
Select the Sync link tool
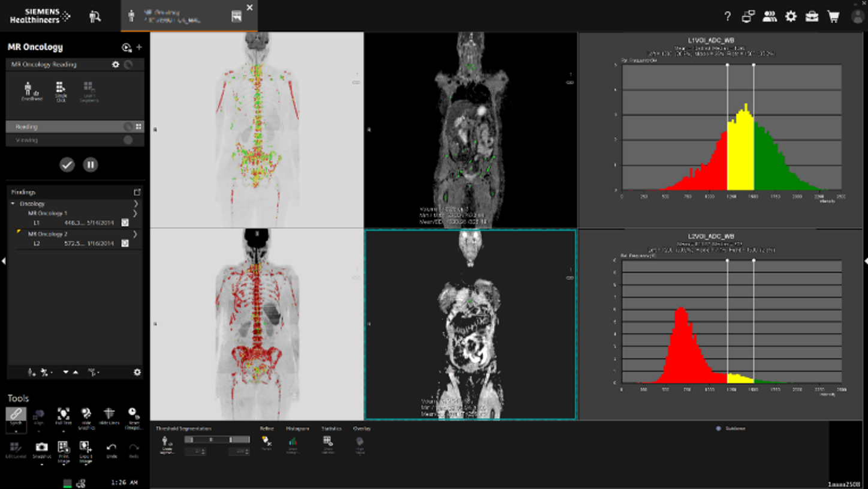[x=16, y=415]
